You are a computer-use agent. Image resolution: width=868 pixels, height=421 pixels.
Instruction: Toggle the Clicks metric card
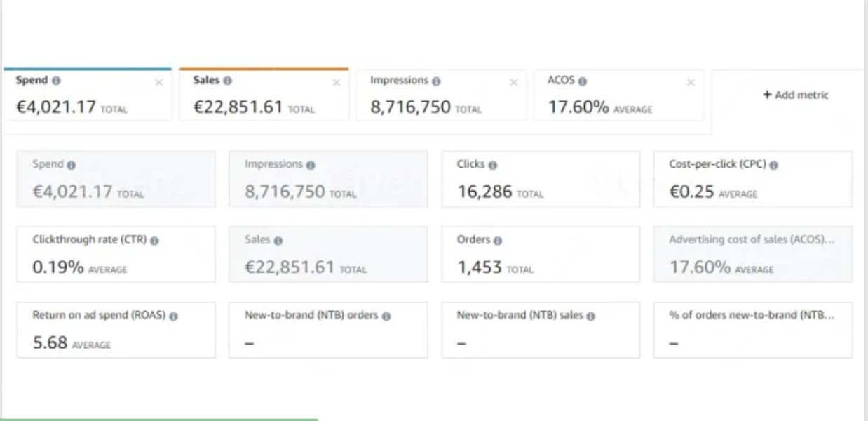[x=540, y=179]
